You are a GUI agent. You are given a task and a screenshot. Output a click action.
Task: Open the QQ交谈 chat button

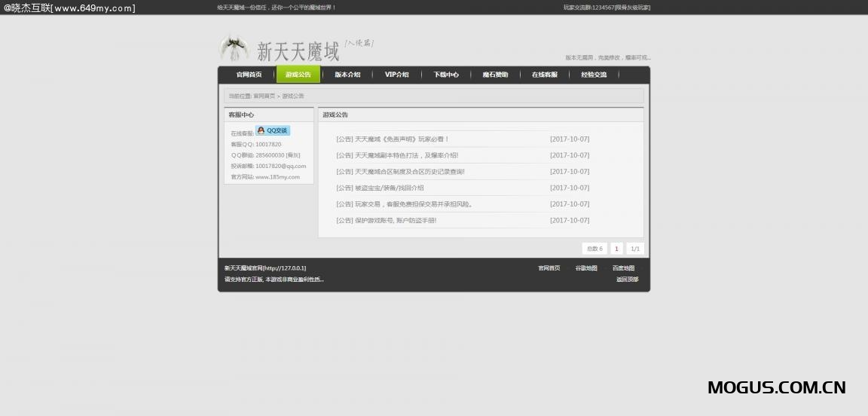(x=273, y=130)
